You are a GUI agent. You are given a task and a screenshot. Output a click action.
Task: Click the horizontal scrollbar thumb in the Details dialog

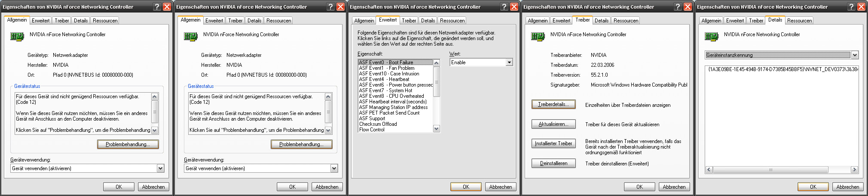[x=770, y=170]
